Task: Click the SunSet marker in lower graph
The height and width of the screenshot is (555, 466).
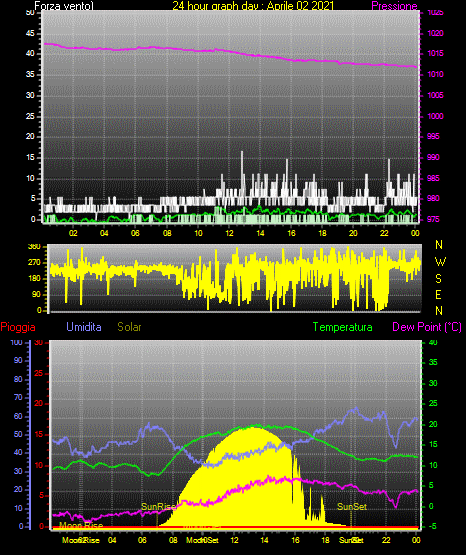Action: [x=352, y=507]
